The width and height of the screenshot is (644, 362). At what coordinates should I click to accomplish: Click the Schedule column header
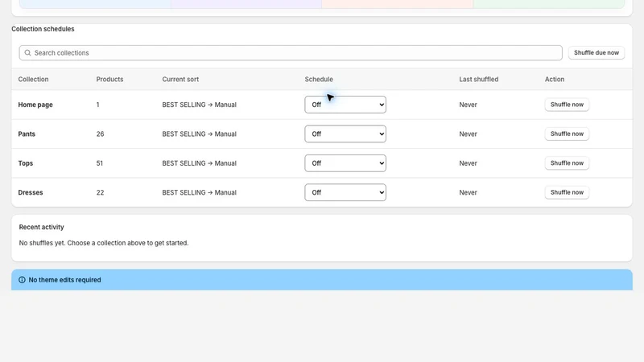pyautogui.click(x=319, y=79)
